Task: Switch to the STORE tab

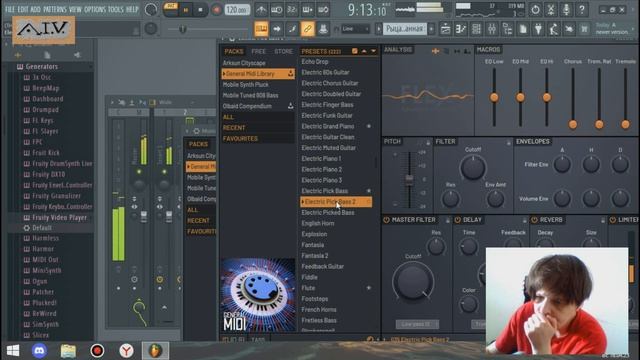Action: pyautogui.click(x=283, y=51)
